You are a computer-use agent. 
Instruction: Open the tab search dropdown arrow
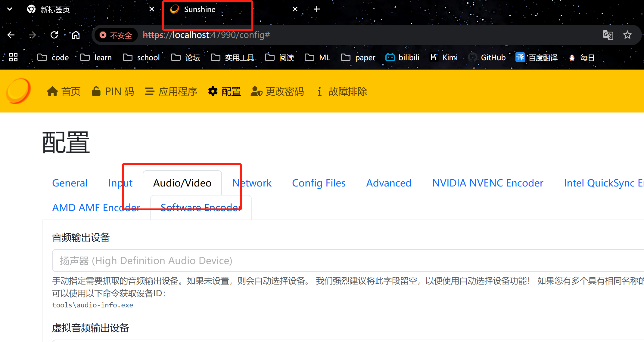(10, 9)
